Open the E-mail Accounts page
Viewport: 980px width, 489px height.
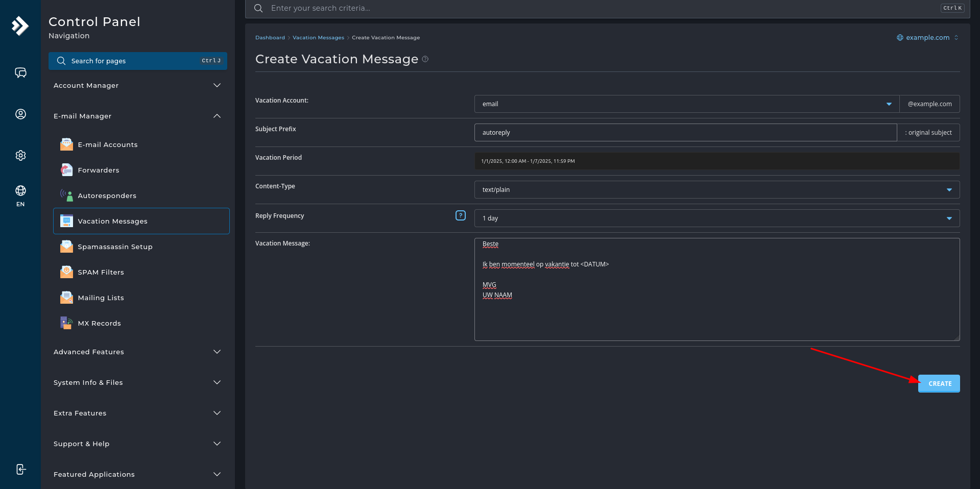pos(107,144)
